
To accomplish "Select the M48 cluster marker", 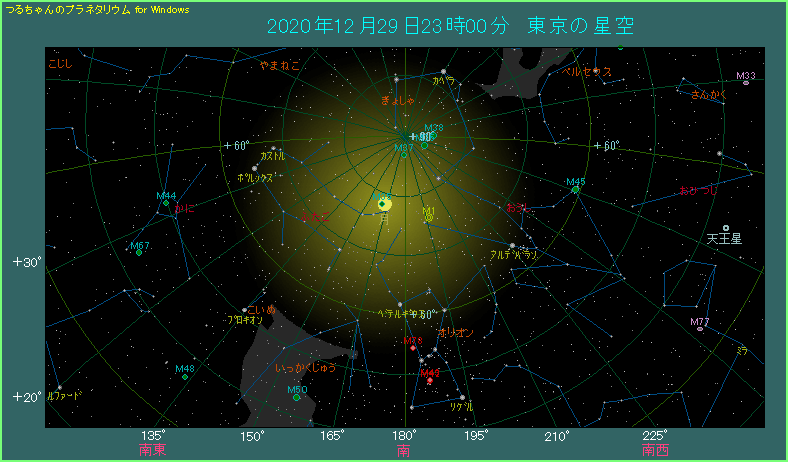I will point(185,376).
